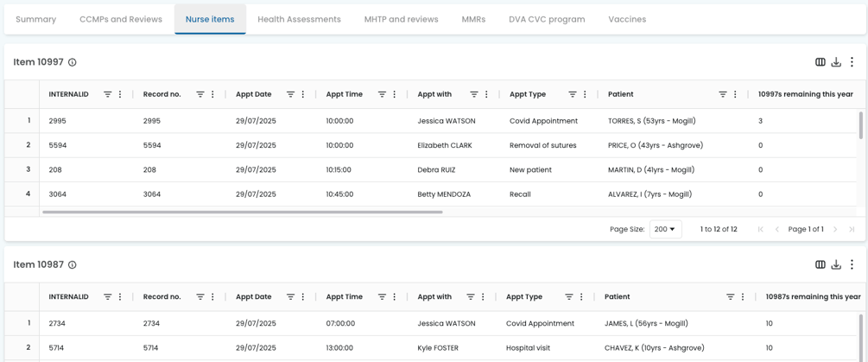Show info tooltip beside Item 10997 title
This screenshot has height=362, width=868.
click(x=72, y=62)
